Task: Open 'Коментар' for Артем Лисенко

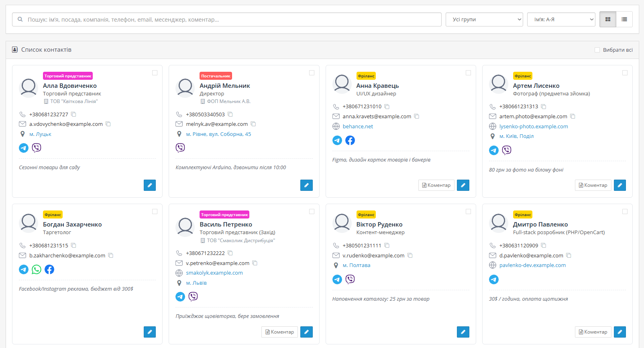Action: tap(593, 185)
